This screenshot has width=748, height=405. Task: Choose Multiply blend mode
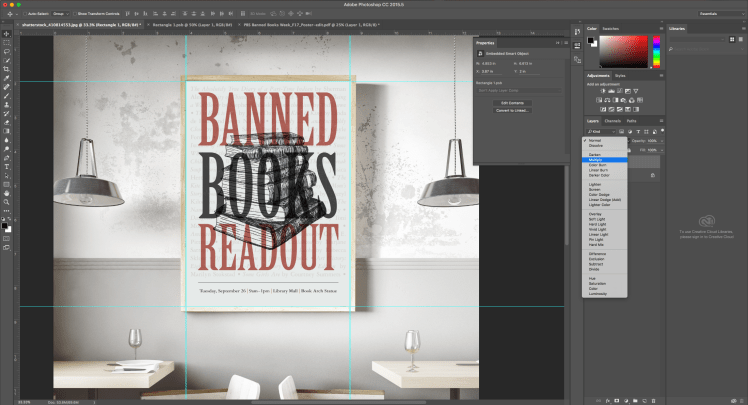click(x=604, y=160)
